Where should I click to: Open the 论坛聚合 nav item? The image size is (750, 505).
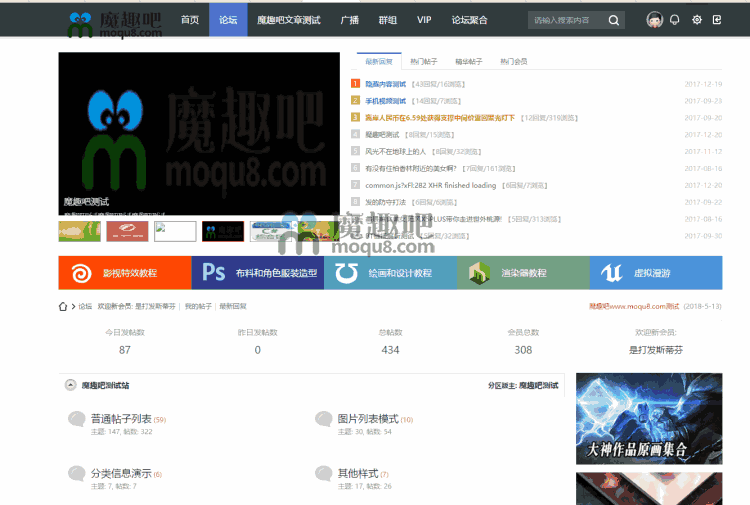click(x=469, y=20)
